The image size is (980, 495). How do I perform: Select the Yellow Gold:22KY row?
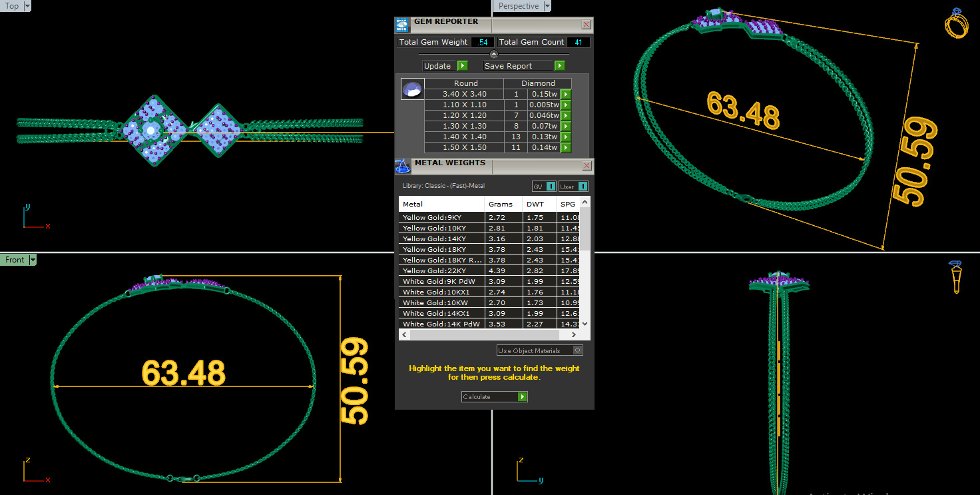(489, 270)
